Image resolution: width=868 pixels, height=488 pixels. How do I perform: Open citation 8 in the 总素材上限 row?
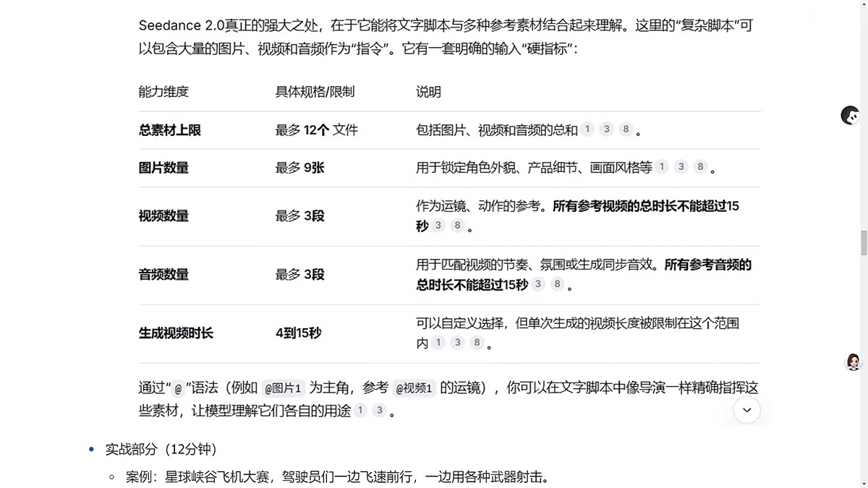(626, 130)
